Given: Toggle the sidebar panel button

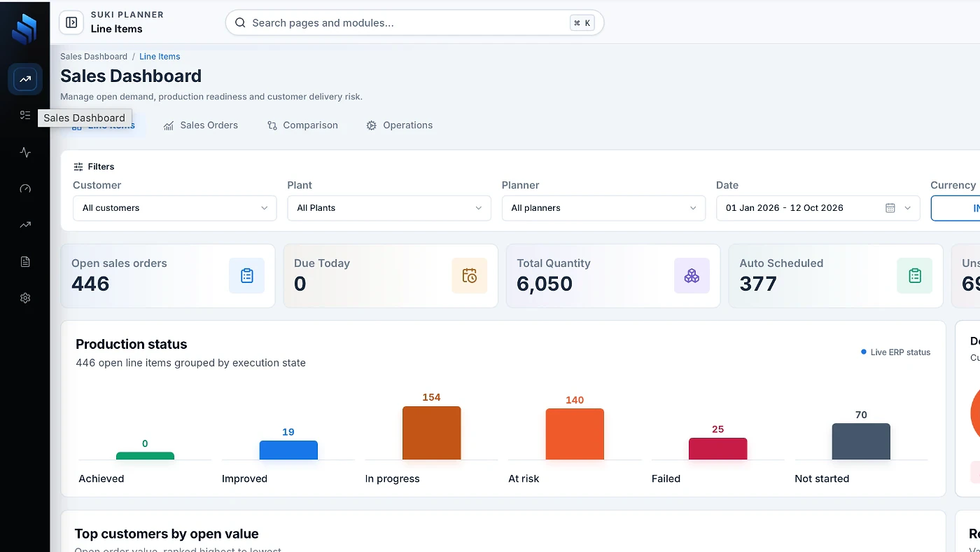Looking at the screenshot, I should coord(71,22).
